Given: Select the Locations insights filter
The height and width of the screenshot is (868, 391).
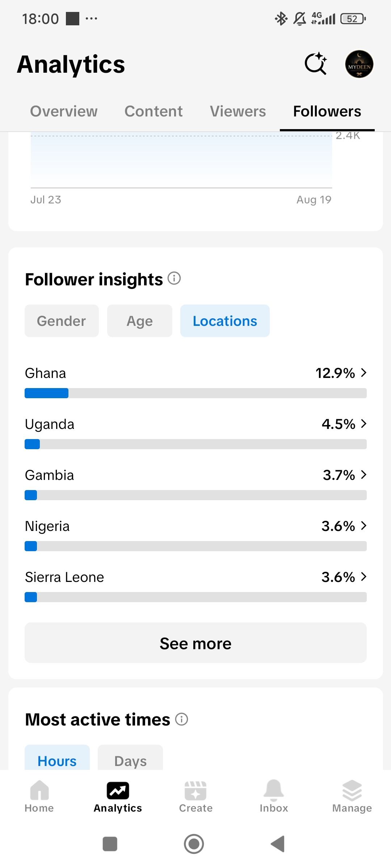Looking at the screenshot, I should click(x=225, y=321).
